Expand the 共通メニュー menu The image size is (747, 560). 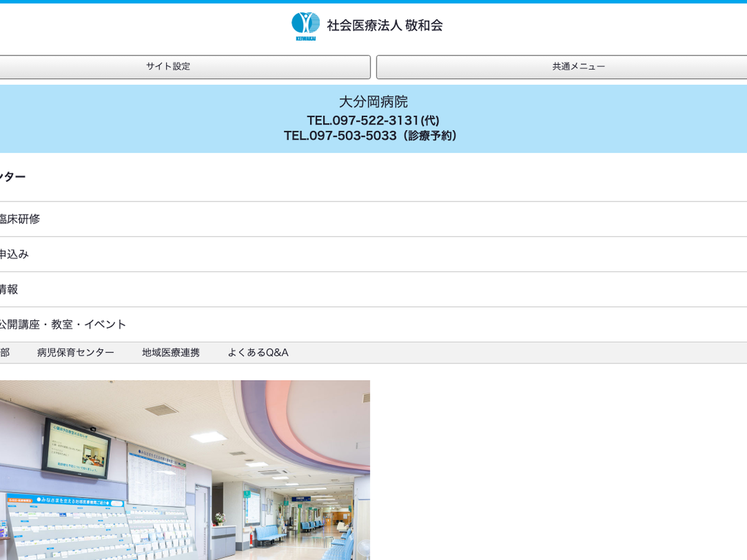[578, 67]
